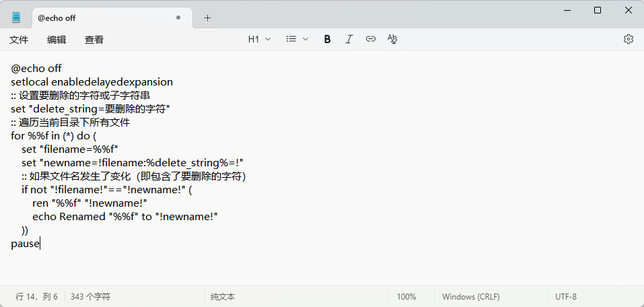Click the bulleted list icon
The height and width of the screenshot is (307, 644).
tap(291, 39)
